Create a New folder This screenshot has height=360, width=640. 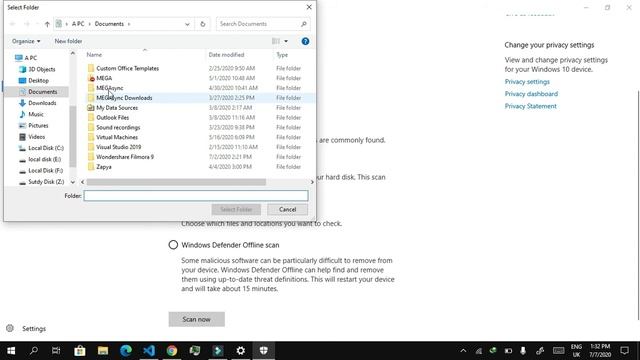(68, 41)
